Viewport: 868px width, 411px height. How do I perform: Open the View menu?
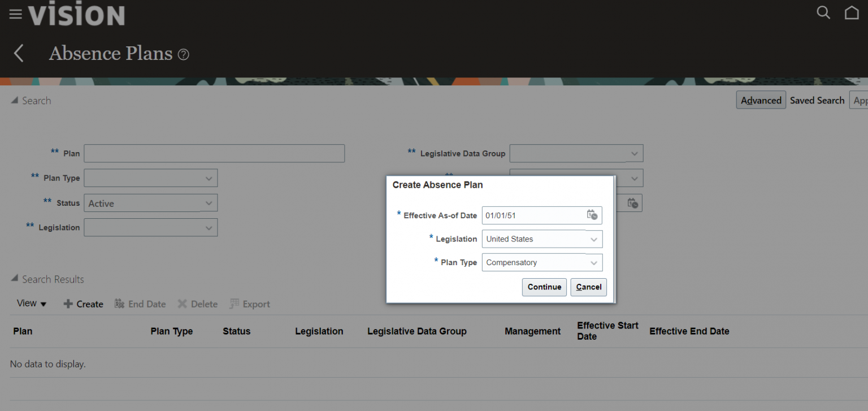(32, 304)
